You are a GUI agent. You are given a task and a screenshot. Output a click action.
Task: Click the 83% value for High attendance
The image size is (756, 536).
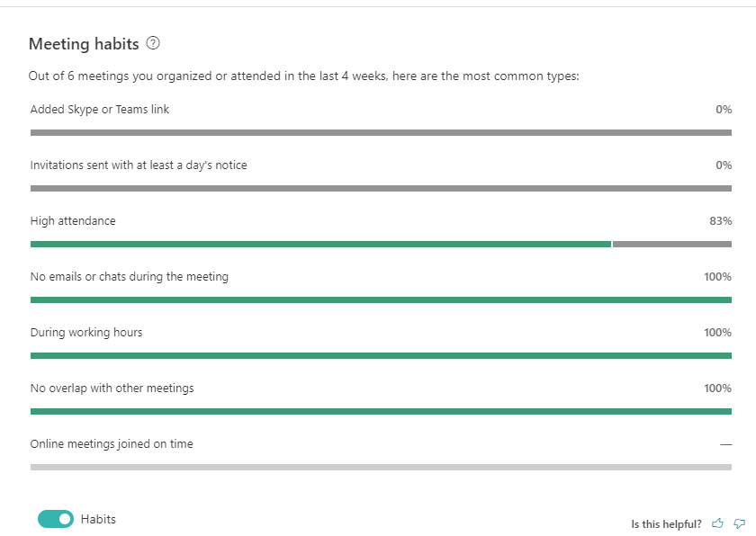[x=721, y=220]
